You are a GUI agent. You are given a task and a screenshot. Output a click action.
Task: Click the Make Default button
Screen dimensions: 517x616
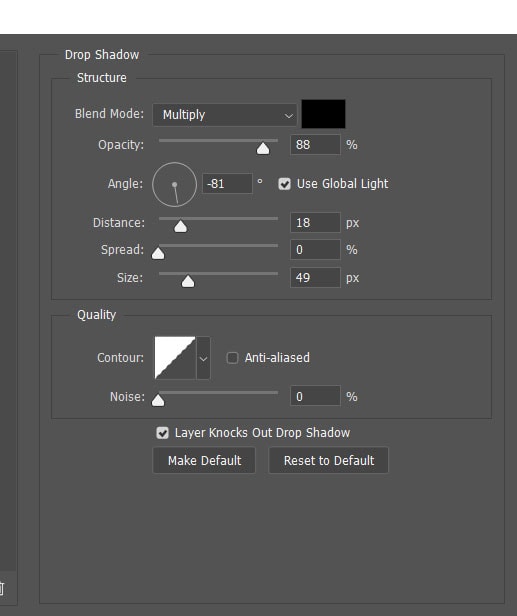pyautogui.click(x=204, y=460)
